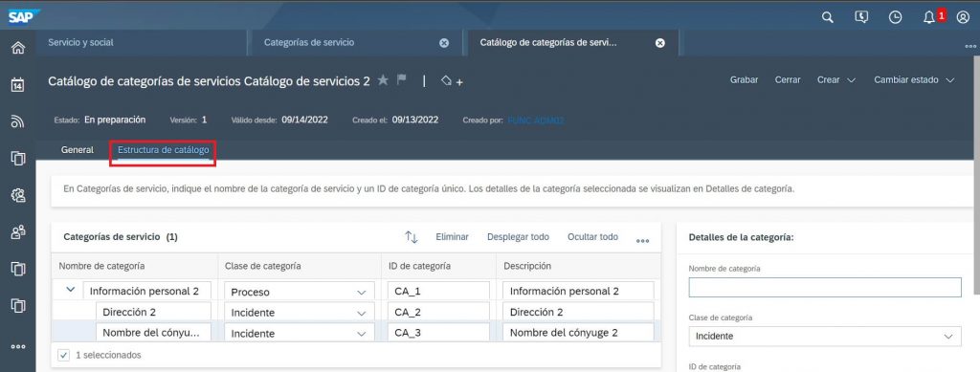The height and width of the screenshot is (372, 980).
Task: Open the user profile icon
Action: pos(963,17)
